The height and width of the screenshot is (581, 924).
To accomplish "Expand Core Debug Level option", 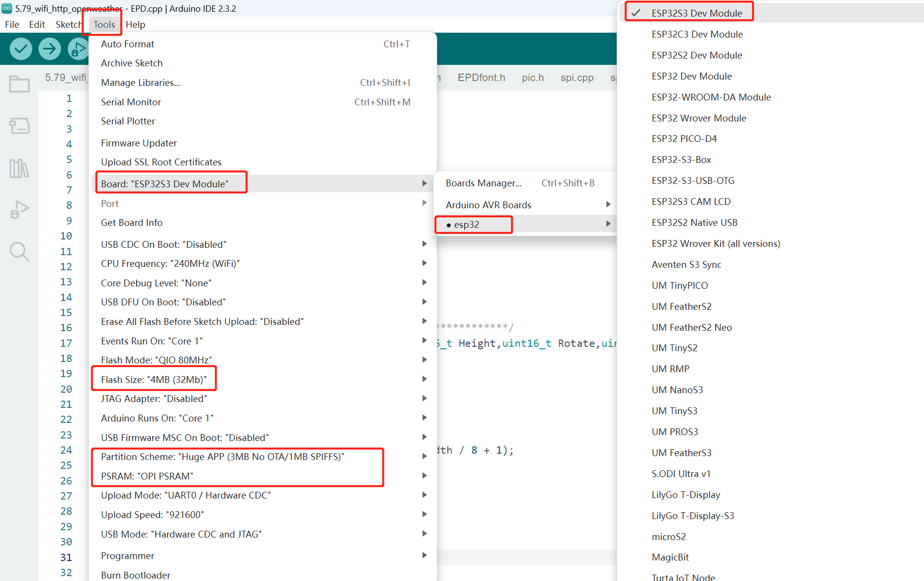I will point(262,283).
